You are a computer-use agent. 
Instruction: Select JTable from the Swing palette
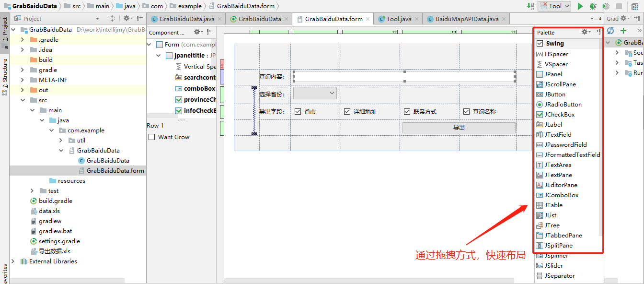pos(554,205)
